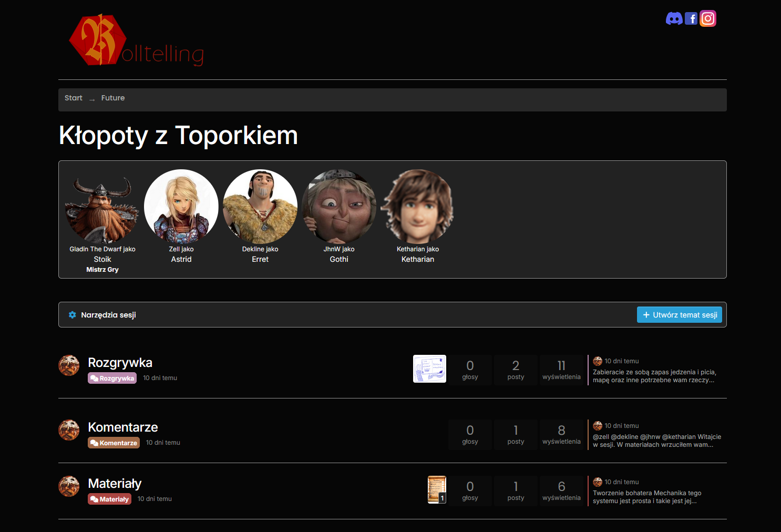Expand the Narzędzia sesji tools menu
Screen dimensions: 781x532
click(108, 315)
